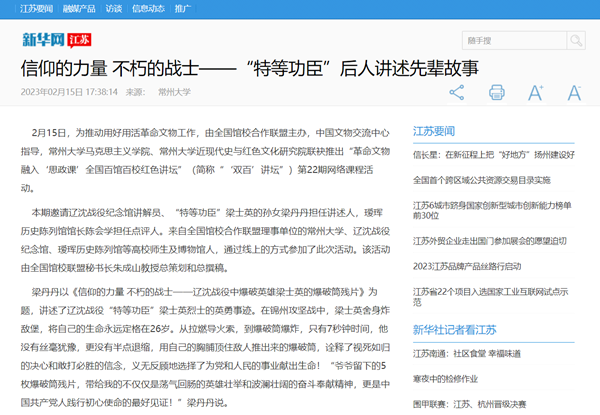
Task: Click the 新华网 logo
Action: point(43,40)
